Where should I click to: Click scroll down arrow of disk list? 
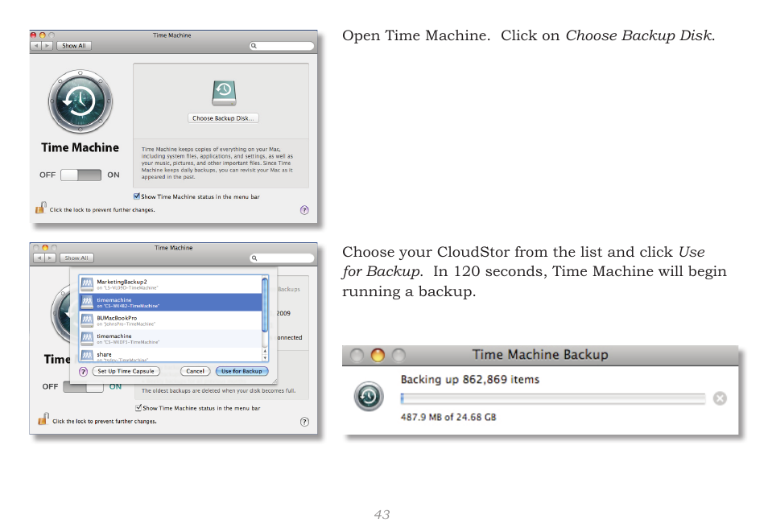265,358
